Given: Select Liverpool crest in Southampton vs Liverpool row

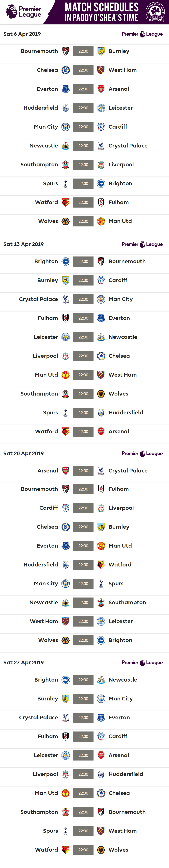Looking at the screenshot, I should pyautogui.click(x=101, y=165).
